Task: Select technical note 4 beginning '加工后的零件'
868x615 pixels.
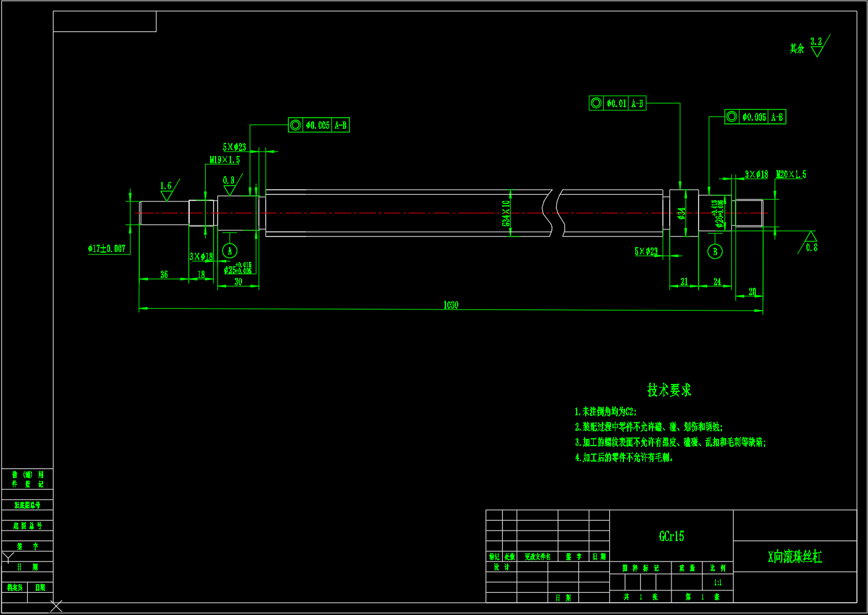Action: click(x=624, y=458)
